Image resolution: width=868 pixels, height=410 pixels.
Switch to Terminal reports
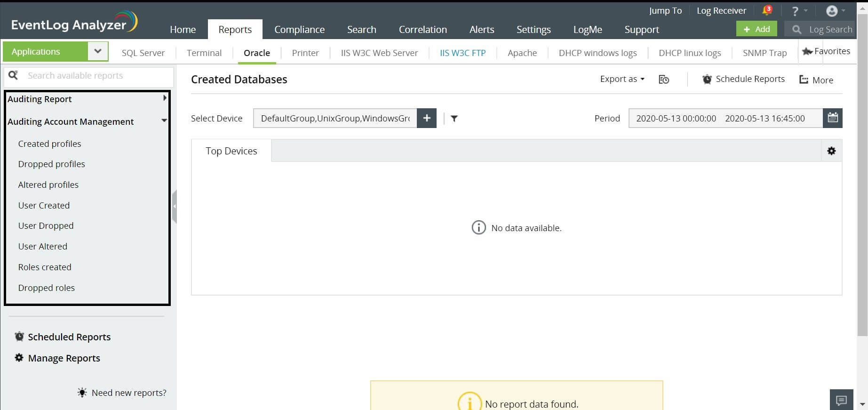pos(204,53)
